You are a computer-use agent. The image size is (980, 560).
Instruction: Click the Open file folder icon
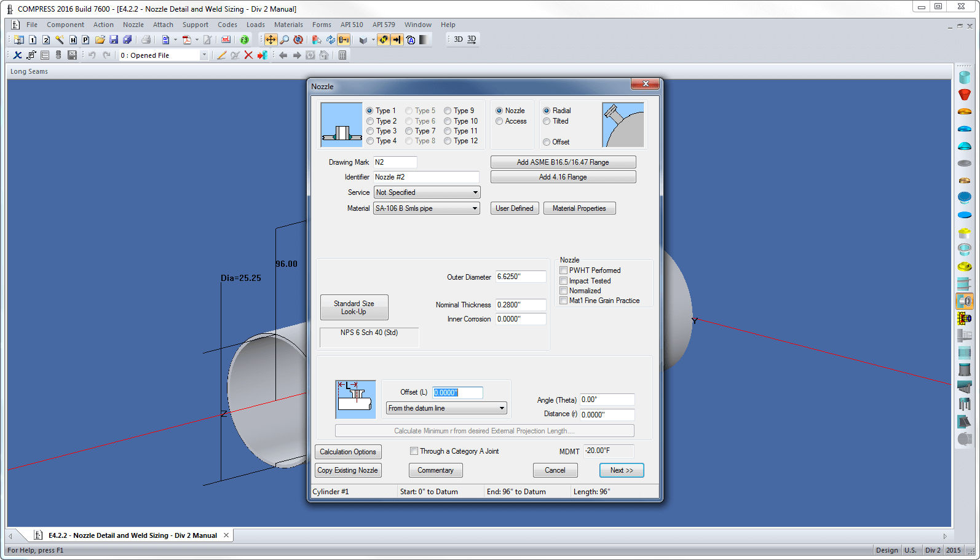point(100,40)
